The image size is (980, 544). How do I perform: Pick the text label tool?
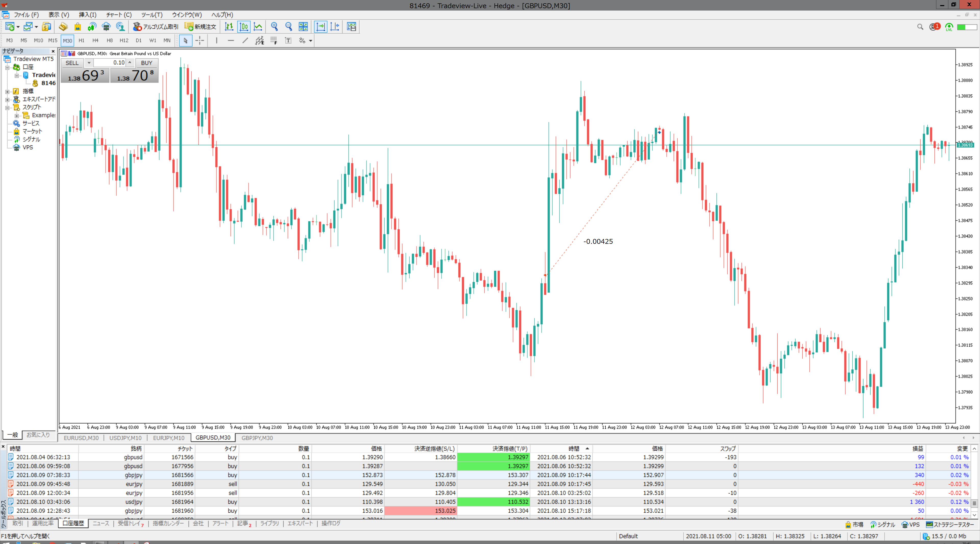[x=288, y=40]
